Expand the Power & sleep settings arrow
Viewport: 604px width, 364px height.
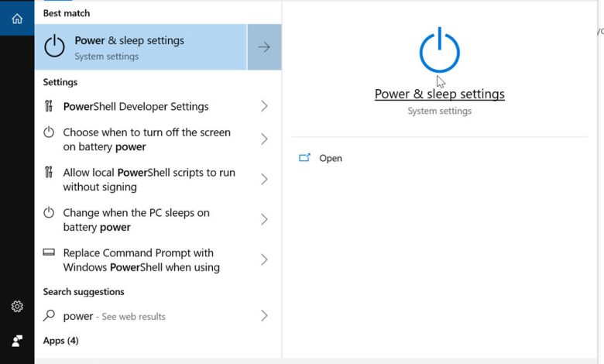(x=264, y=47)
